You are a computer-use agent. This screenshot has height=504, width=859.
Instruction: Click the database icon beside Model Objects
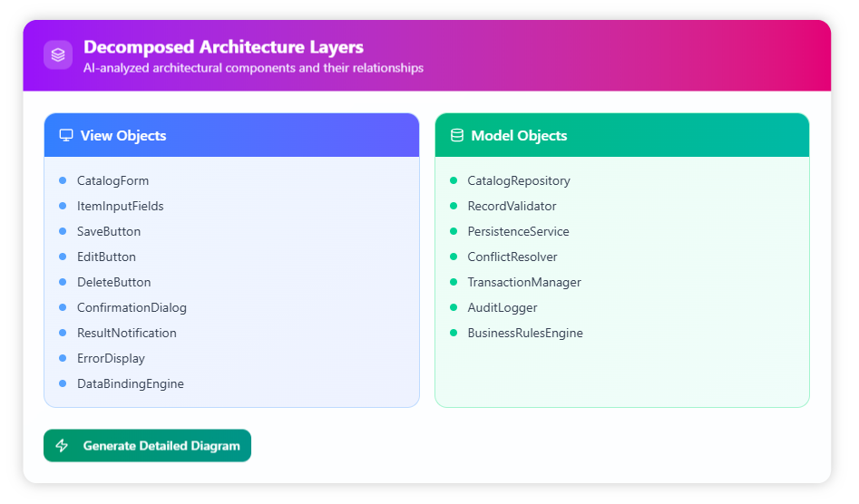pos(456,136)
